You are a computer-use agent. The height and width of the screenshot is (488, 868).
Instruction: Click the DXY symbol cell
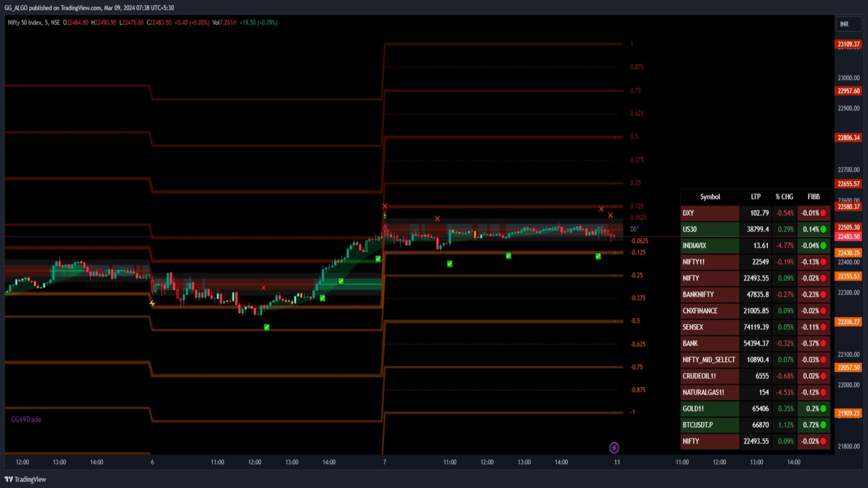[x=710, y=213]
